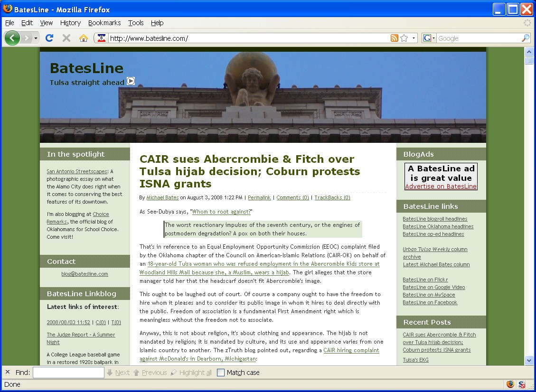Open Latest Michael Bates column link
This screenshot has height=392, width=536.
(436, 264)
